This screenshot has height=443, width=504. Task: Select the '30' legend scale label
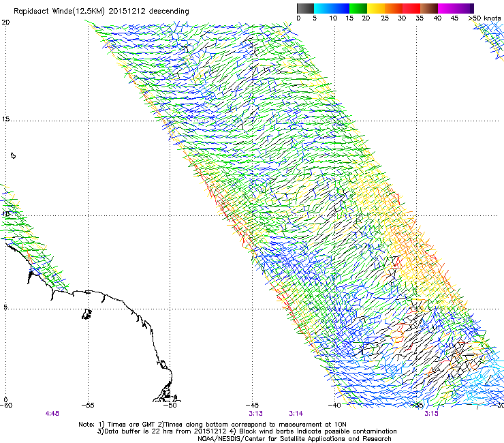pos(402,18)
